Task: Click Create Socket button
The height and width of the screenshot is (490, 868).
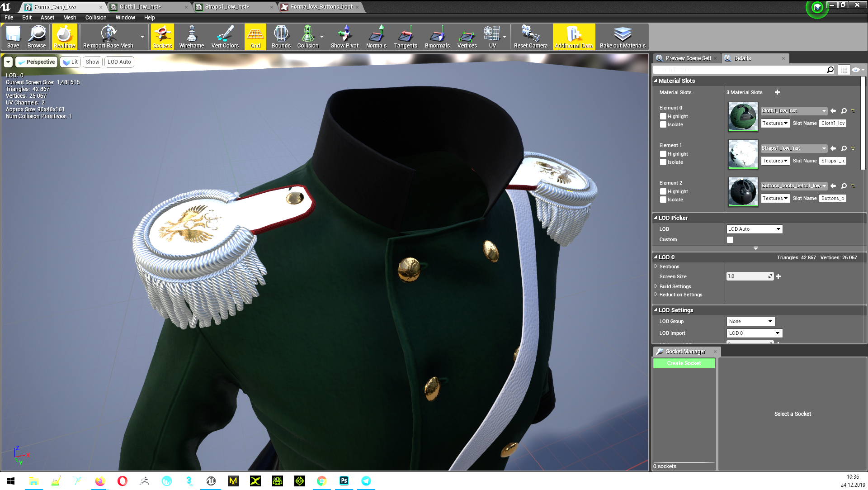Action: pos(684,363)
